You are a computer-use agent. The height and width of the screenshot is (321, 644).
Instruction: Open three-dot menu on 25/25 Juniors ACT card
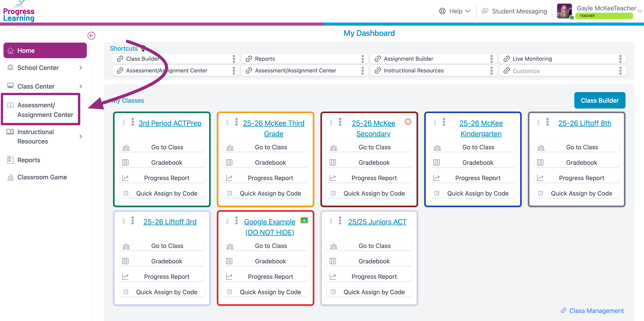click(340, 221)
